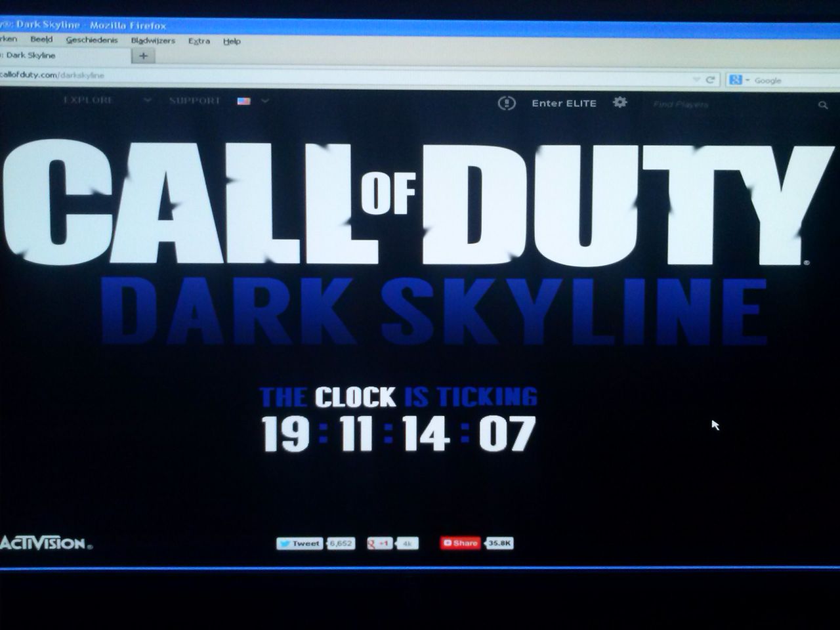This screenshot has height=630, width=840.
Task: Click the red Share button
Action: tap(461, 543)
